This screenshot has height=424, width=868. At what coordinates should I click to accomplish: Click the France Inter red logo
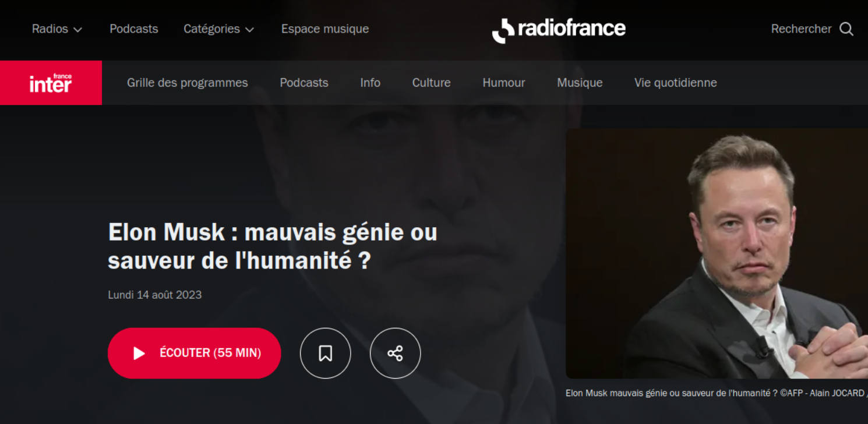[x=51, y=83]
